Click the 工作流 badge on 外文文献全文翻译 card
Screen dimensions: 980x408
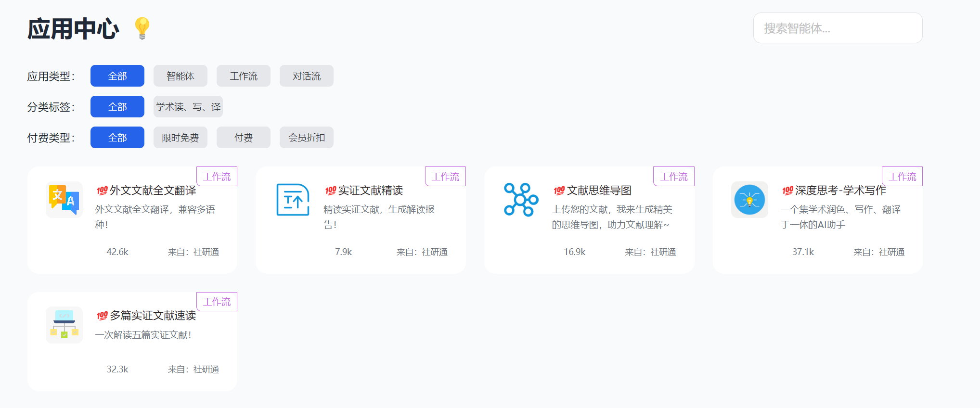217,177
